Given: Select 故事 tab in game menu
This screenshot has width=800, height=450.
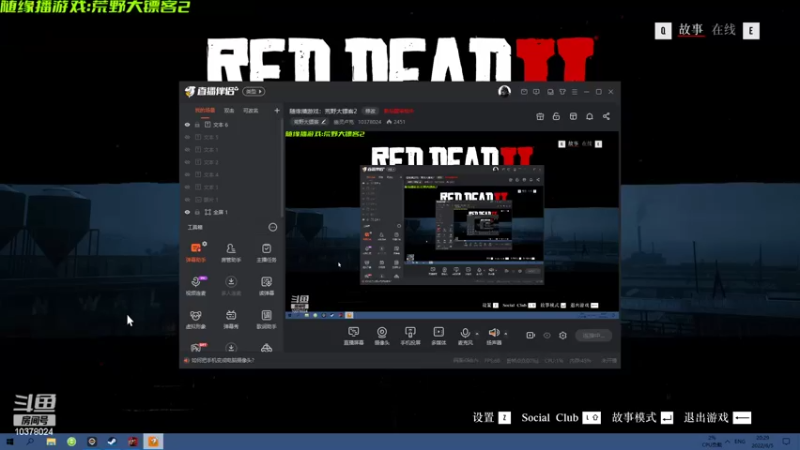Looking at the screenshot, I should (x=691, y=30).
